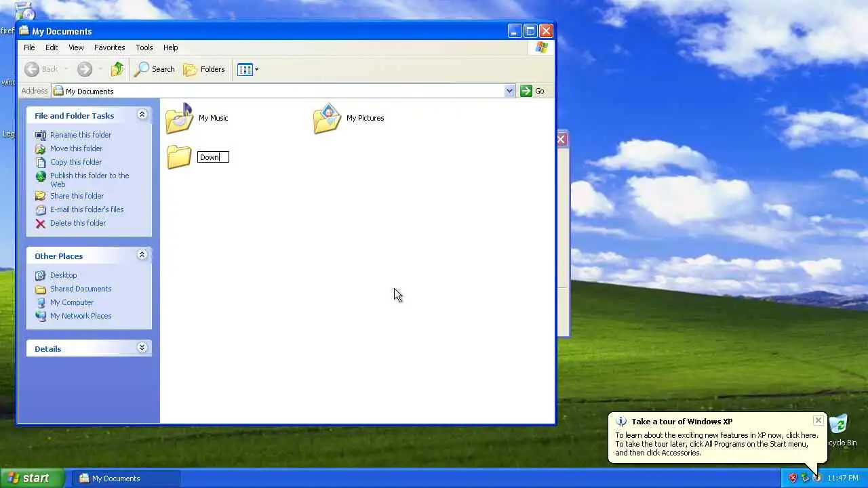
Task: Click the folder name edit box containing Down
Action: 213,157
